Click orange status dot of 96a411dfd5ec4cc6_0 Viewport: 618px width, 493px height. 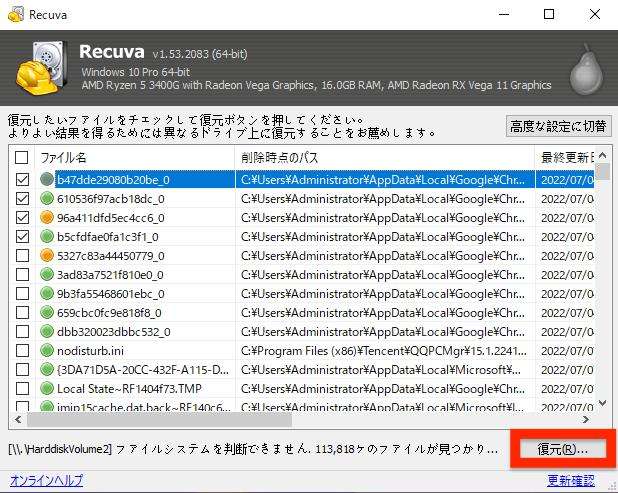tap(47, 218)
